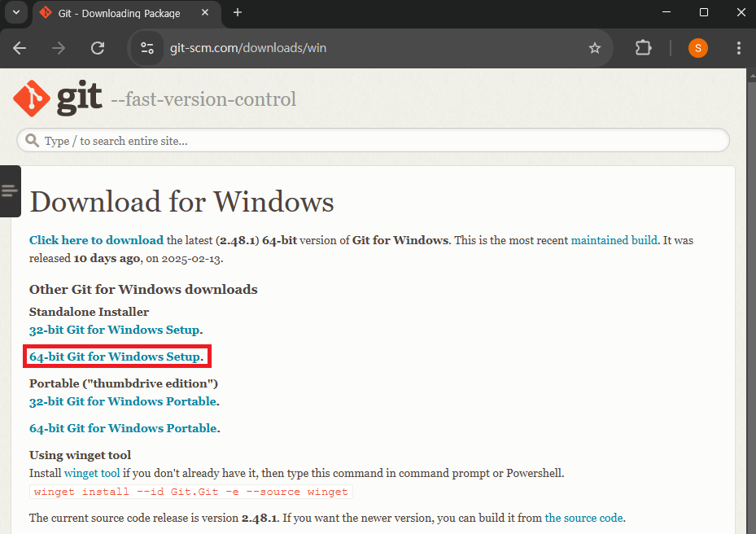Click the Download for Windows heading
The width and height of the screenshot is (756, 534).
(x=181, y=201)
